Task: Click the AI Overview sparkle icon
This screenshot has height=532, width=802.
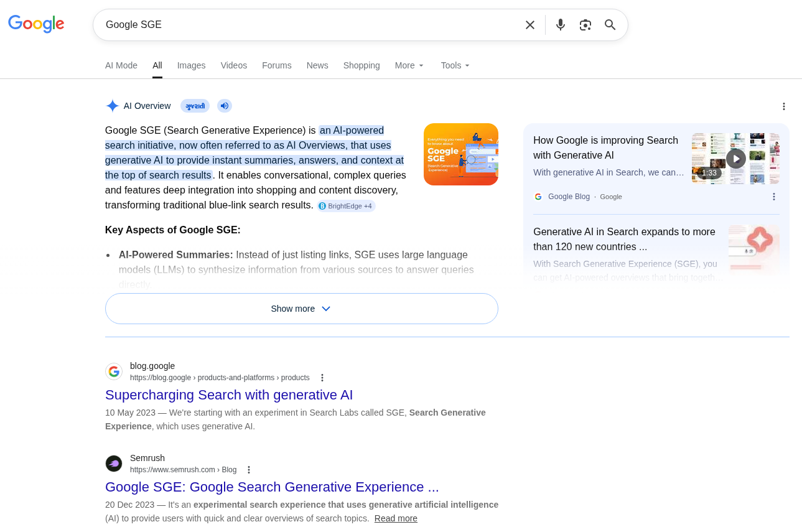Action: tap(113, 106)
